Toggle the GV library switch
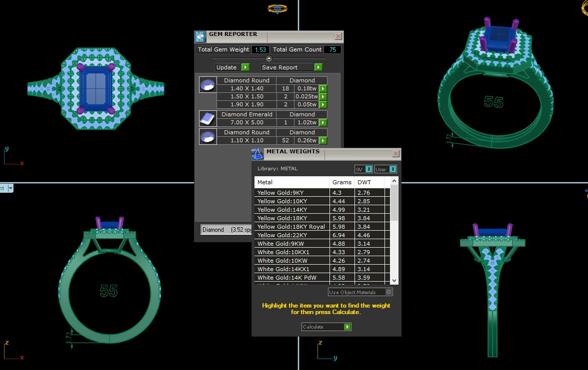Screen dimensions: 588x370 click(x=368, y=169)
